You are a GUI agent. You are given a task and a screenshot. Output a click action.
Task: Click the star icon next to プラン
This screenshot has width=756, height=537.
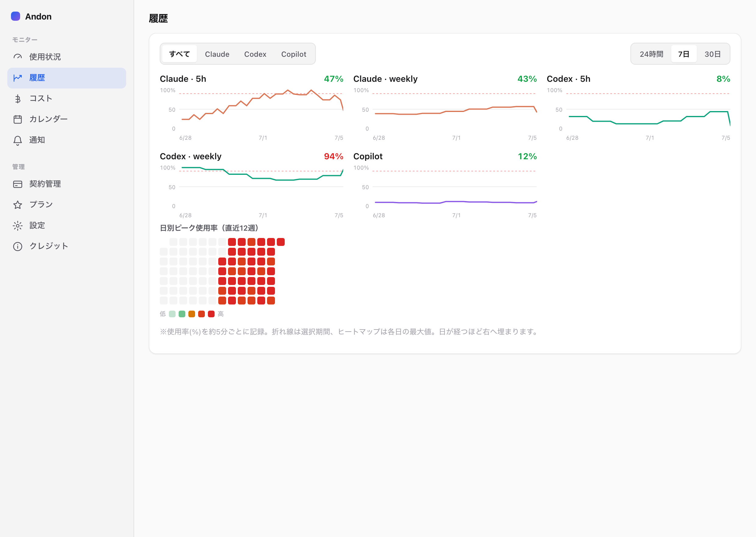[17, 205]
